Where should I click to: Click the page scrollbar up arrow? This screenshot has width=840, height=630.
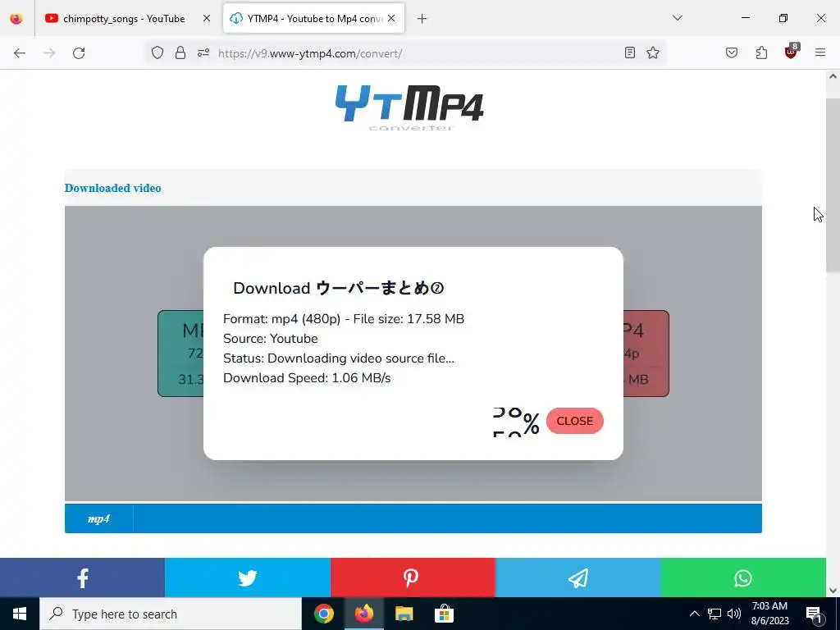click(833, 76)
